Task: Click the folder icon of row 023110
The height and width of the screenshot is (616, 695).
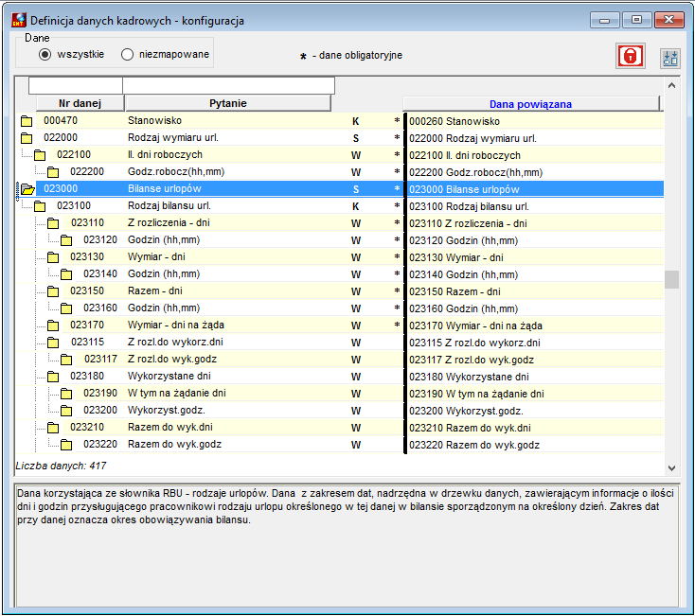Action: pos(53,223)
